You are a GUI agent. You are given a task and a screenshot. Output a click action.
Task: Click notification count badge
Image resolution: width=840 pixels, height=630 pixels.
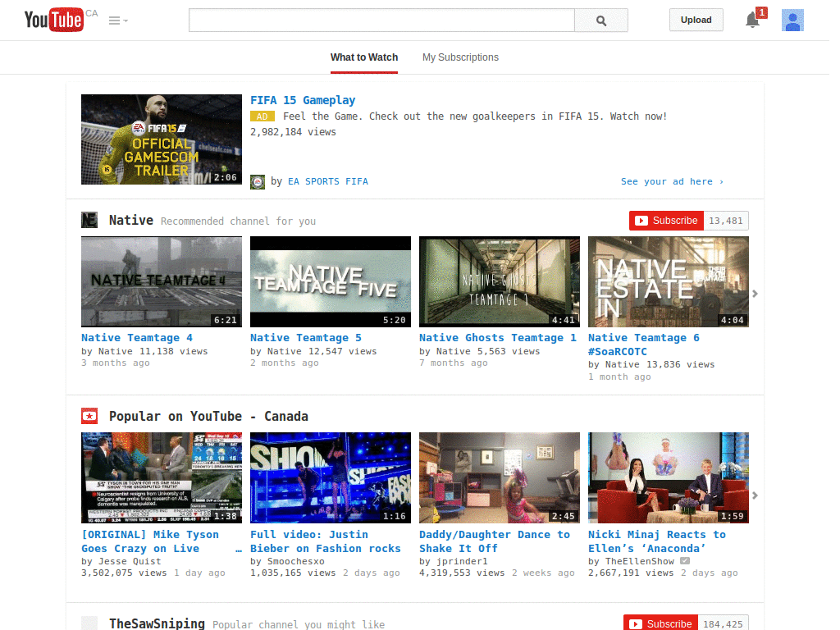point(761,12)
